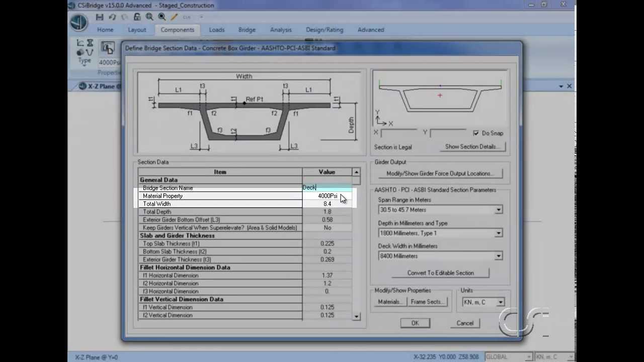The height and width of the screenshot is (362, 644).
Task: Click the Material Property 4000Psi value cell
Action: coord(327,196)
